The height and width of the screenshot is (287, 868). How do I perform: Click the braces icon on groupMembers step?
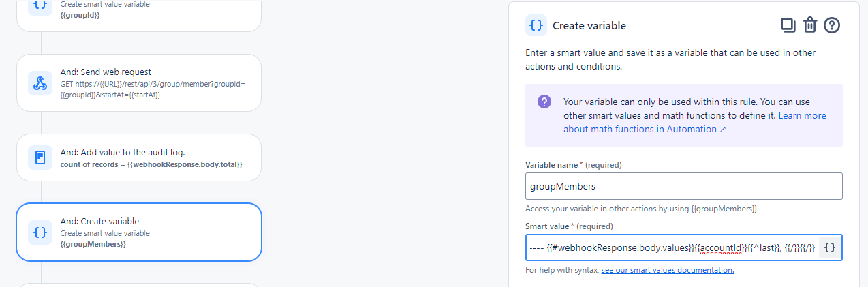(40, 232)
